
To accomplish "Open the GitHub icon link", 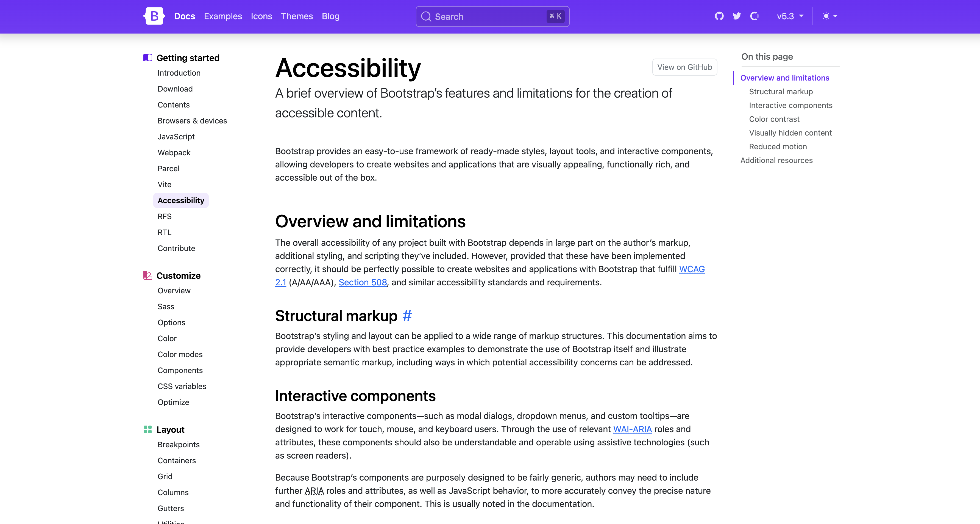I will [719, 16].
